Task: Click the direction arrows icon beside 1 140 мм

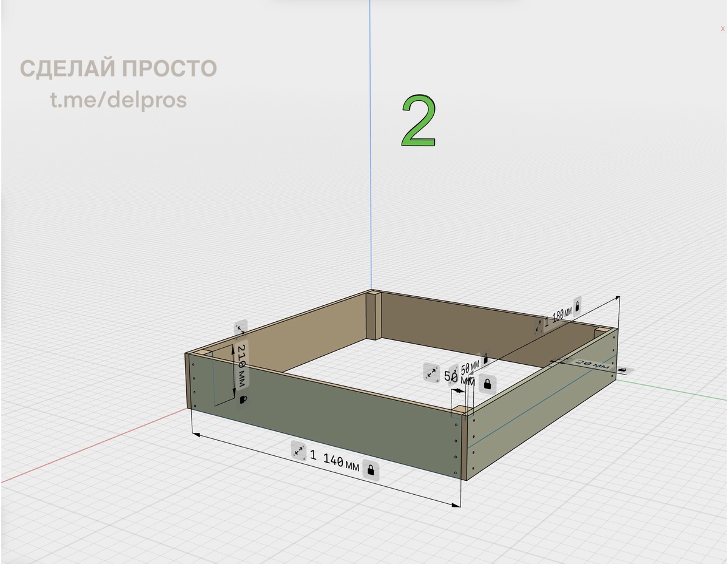Action: click(298, 450)
